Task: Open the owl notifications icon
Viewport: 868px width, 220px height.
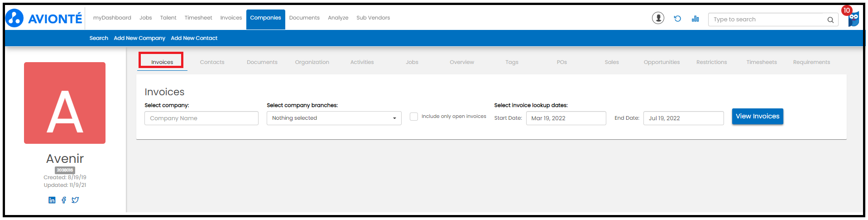Action: point(853,19)
